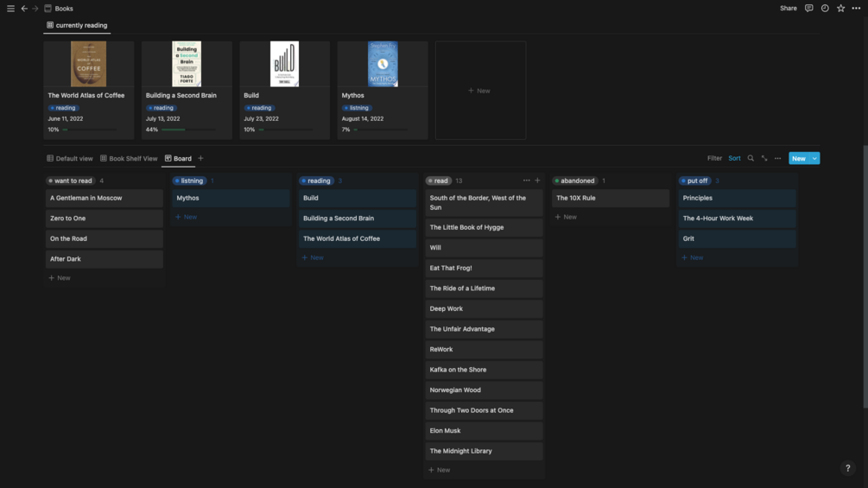
Task: Click the Share button
Action: [789, 9]
